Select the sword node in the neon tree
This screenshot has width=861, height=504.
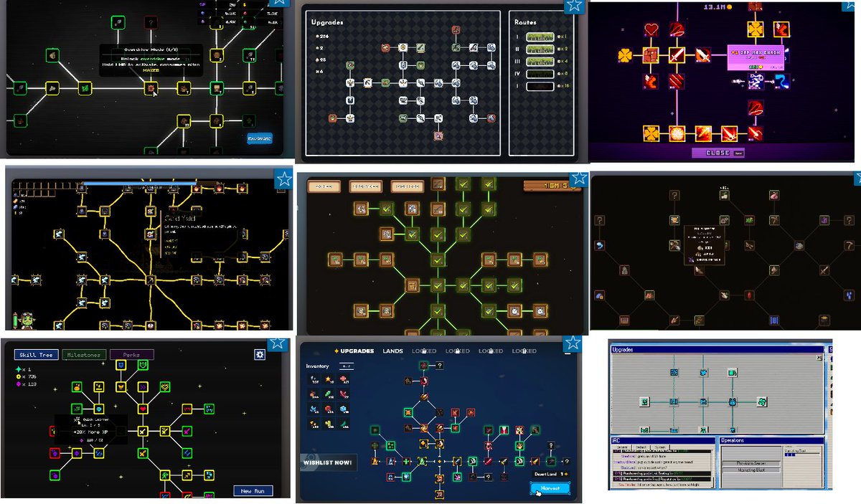678,55
